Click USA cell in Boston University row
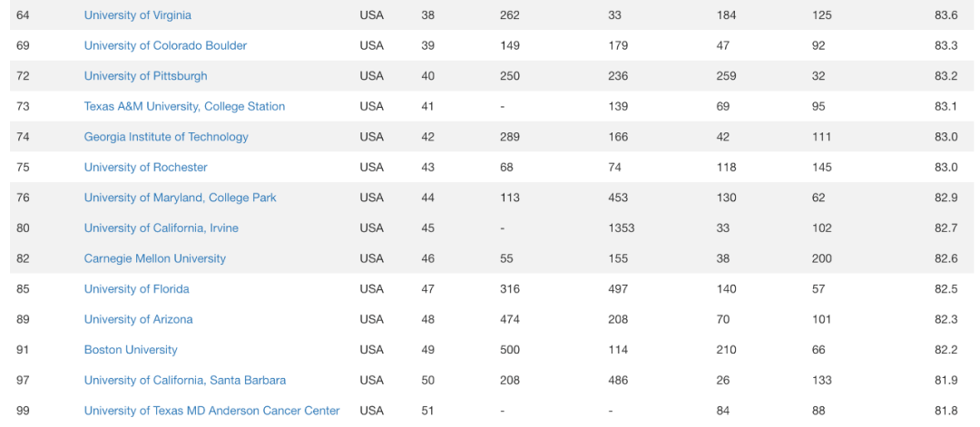This screenshot has height=427, width=980. click(371, 350)
